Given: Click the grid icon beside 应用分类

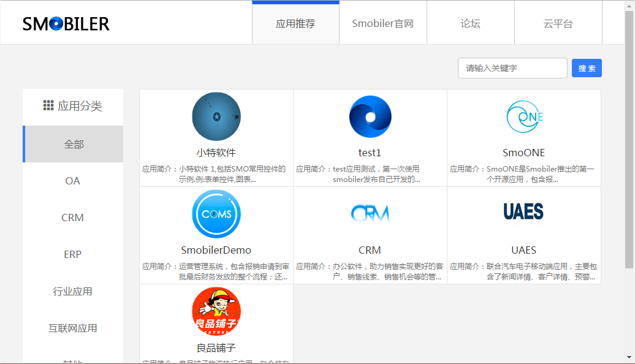Looking at the screenshot, I should (x=48, y=105).
